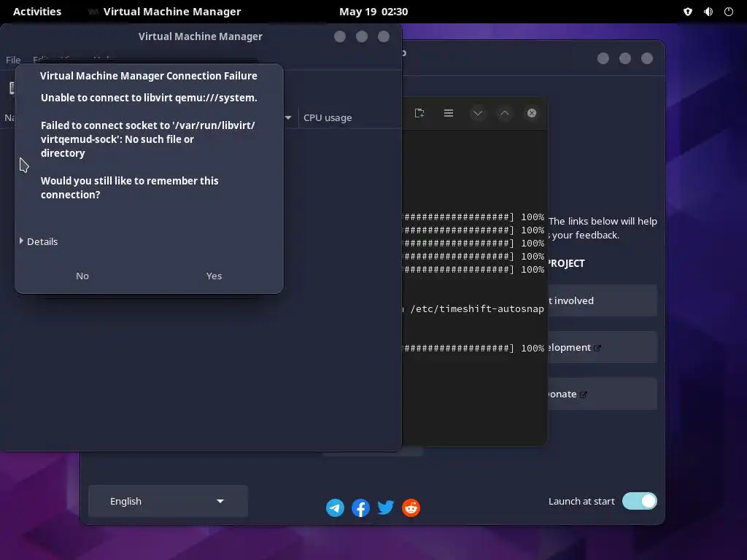Expand the Details section of the dialog
Viewport: 747px width, 560px height.
click(x=39, y=241)
